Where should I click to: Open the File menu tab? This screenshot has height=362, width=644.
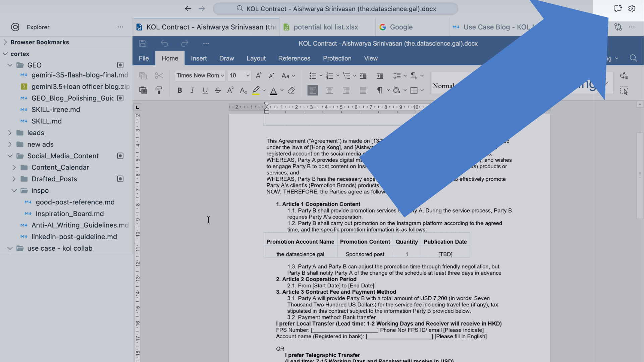(144, 58)
